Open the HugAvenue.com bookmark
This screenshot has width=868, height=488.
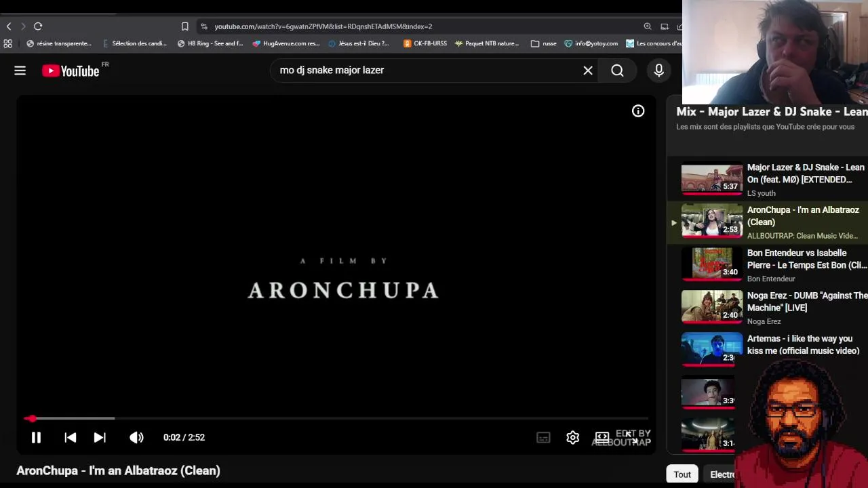285,43
